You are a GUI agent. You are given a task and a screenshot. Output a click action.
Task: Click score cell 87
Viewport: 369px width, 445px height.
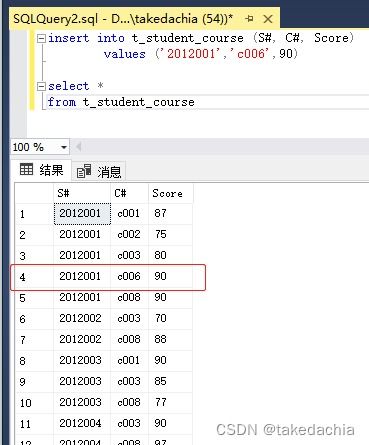click(170, 214)
